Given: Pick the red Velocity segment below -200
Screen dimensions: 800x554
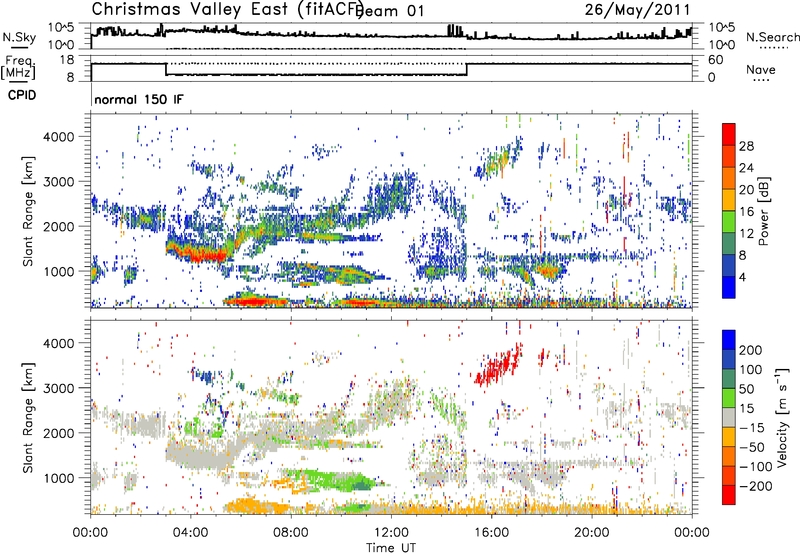Looking at the screenshot, I should [x=729, y=495].
